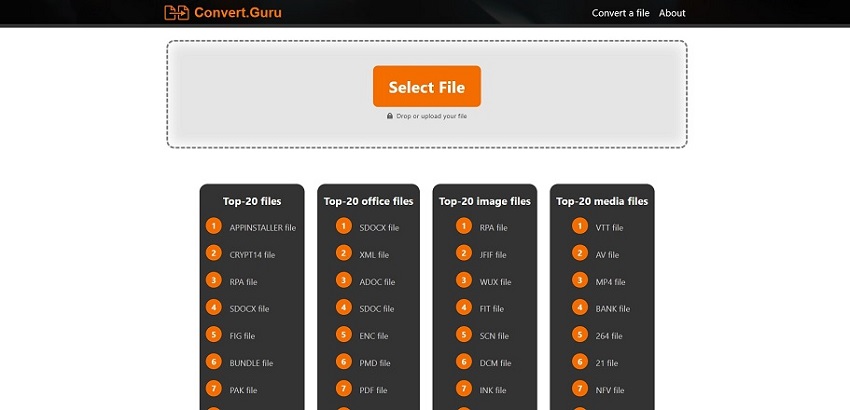Open the Convert a file menu item
This screenshot has width=850, height=410.
tap(620, 13)
